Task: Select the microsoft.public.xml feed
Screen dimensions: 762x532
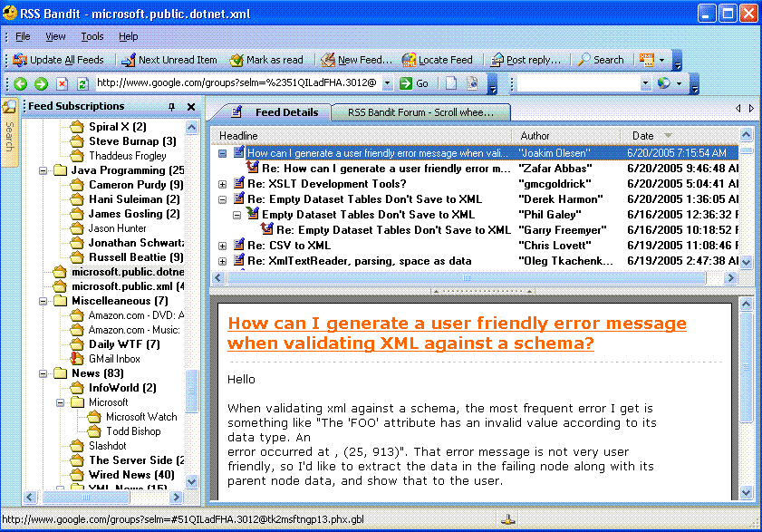Action: click(128, 286)
